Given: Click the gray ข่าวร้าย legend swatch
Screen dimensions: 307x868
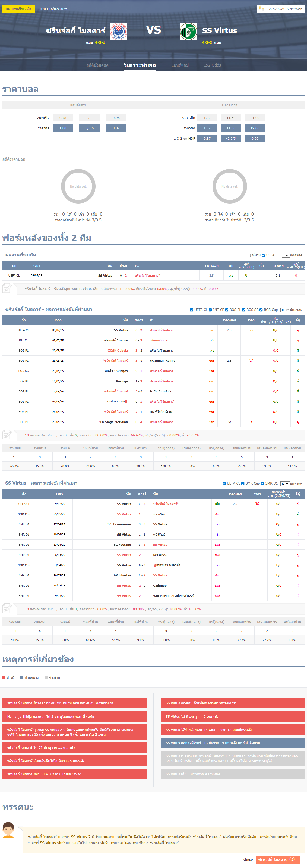Looking at the screenshot, I should coord(46,677).
